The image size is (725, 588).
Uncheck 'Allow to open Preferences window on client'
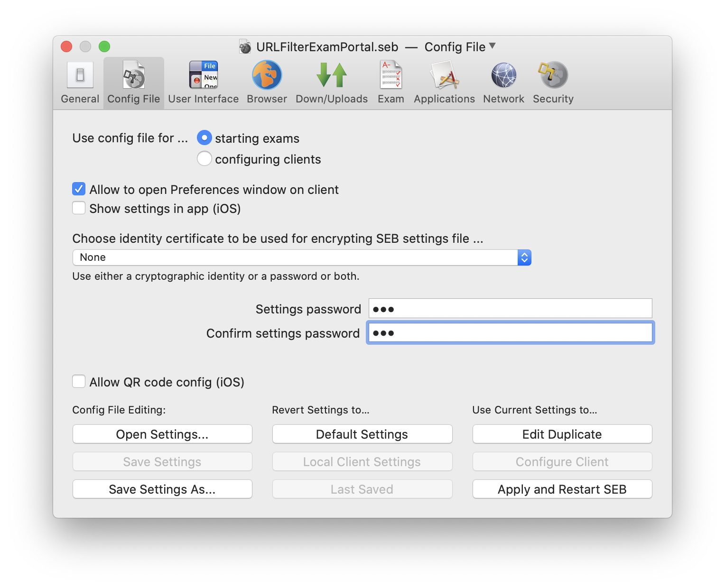79,189
